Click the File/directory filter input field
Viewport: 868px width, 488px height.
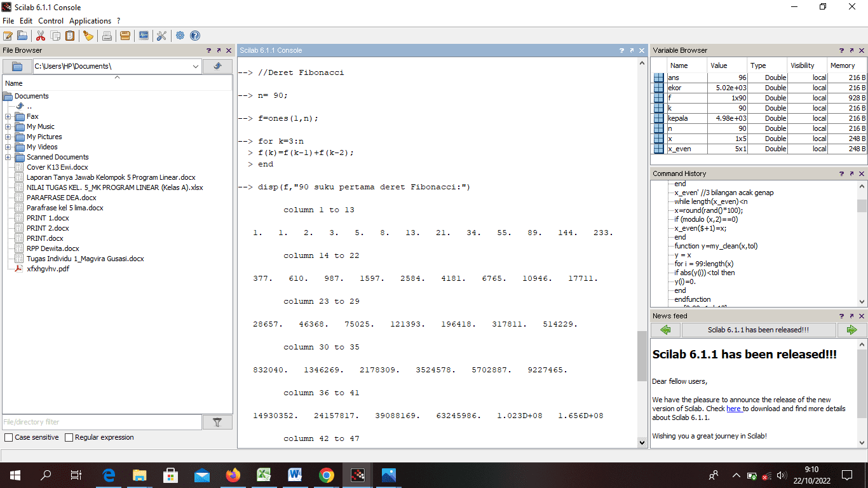(x=102, y=422)
